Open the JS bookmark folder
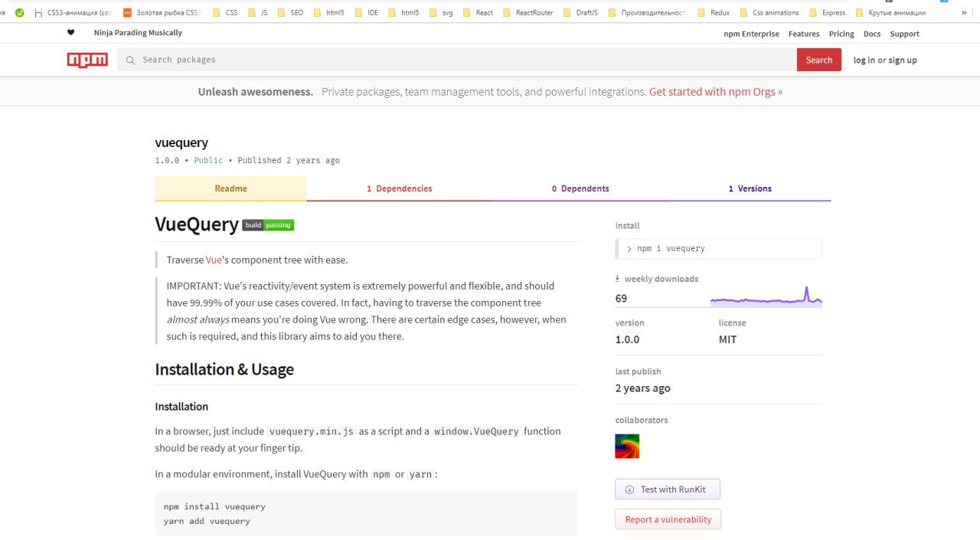The width and height of the screenshot is (980, 540). (257, 12)
